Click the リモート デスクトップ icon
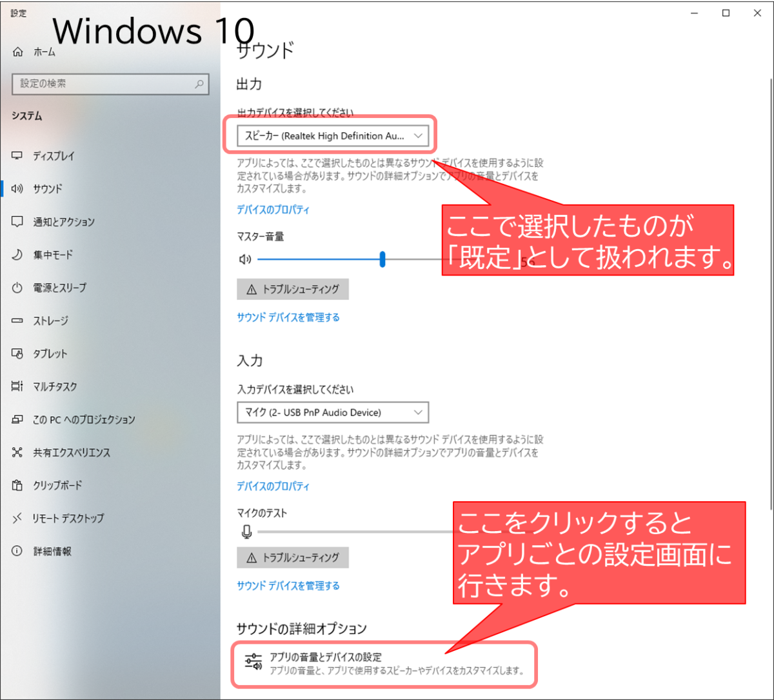The width and height of the screenshot is (774, 700). [17, 518]
